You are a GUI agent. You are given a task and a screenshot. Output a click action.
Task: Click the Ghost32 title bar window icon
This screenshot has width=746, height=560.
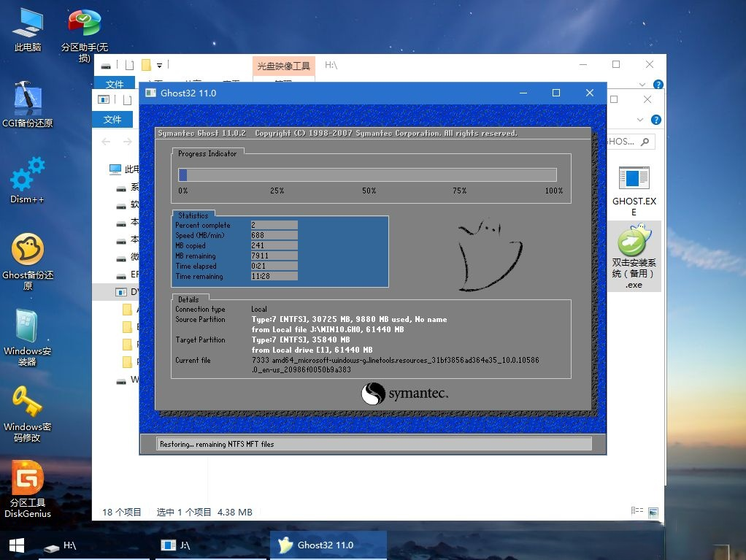(x=150, y=93)
